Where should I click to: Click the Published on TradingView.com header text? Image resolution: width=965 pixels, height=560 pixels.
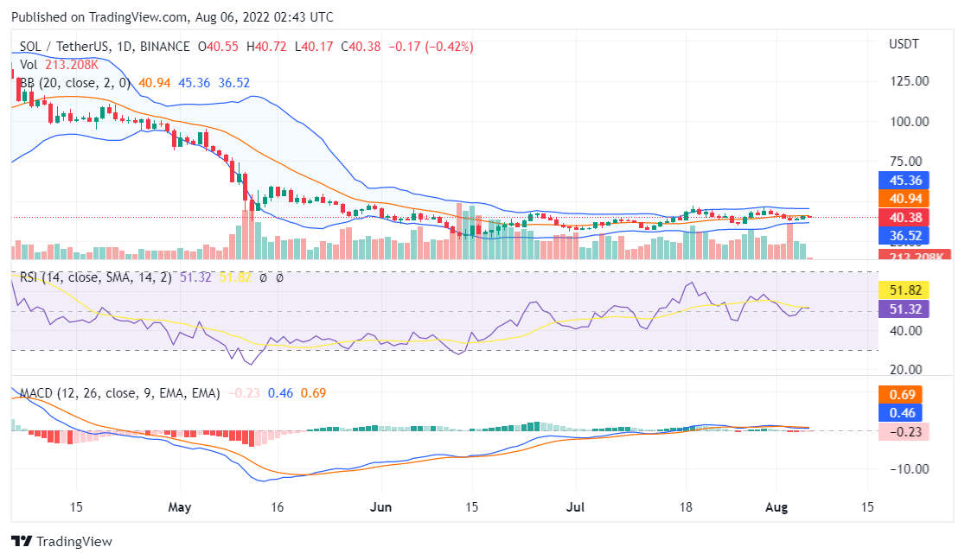[172, 17]
